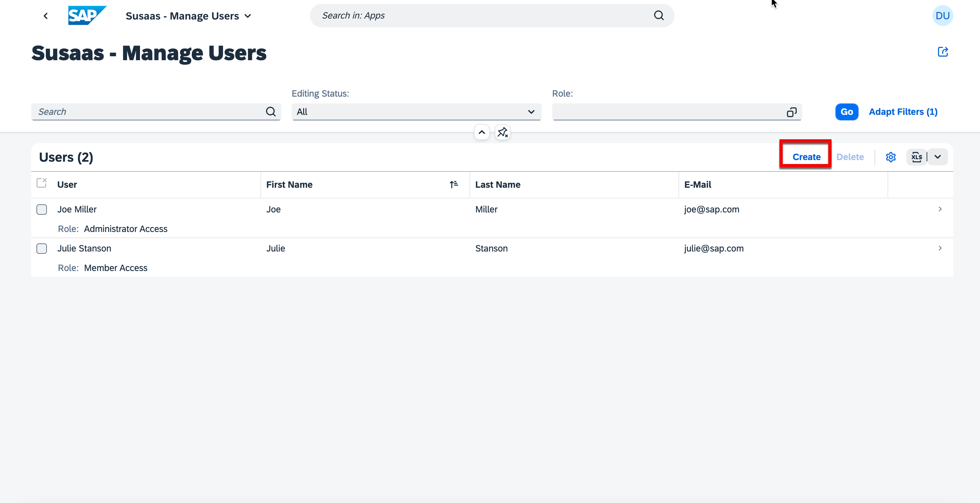Image resolution: width=980 pixels, height=503 pixels.
Task: Collapse the header with the up arrow
Action: point(482,132)
